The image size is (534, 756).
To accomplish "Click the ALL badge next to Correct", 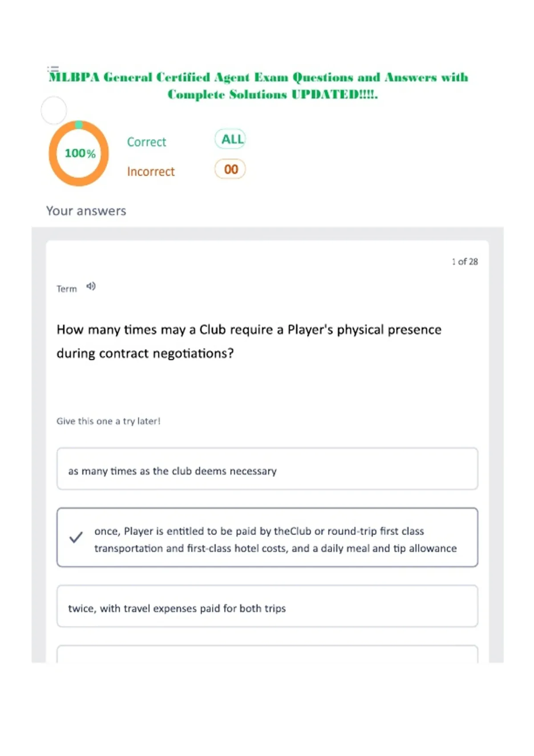I will [230, 139].
